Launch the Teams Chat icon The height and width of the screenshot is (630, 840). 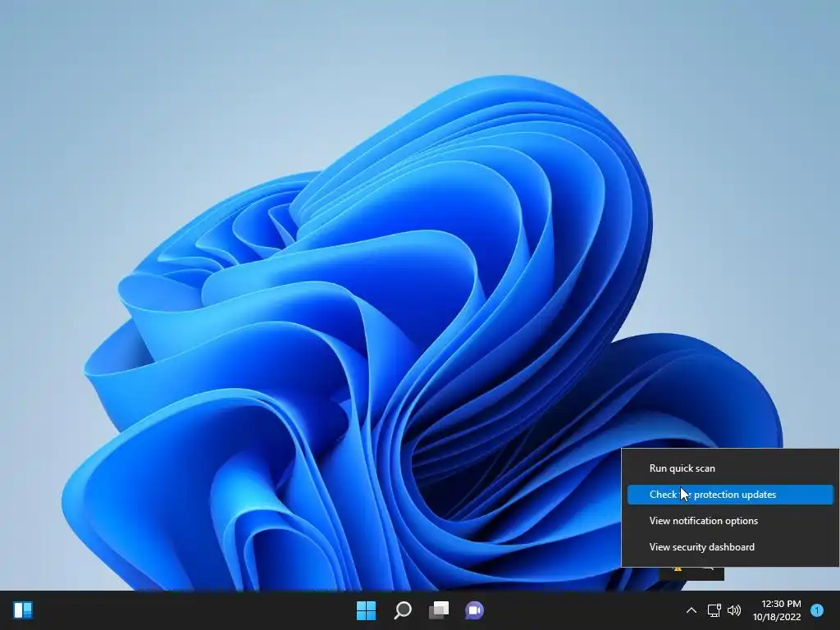click(475, 610)
